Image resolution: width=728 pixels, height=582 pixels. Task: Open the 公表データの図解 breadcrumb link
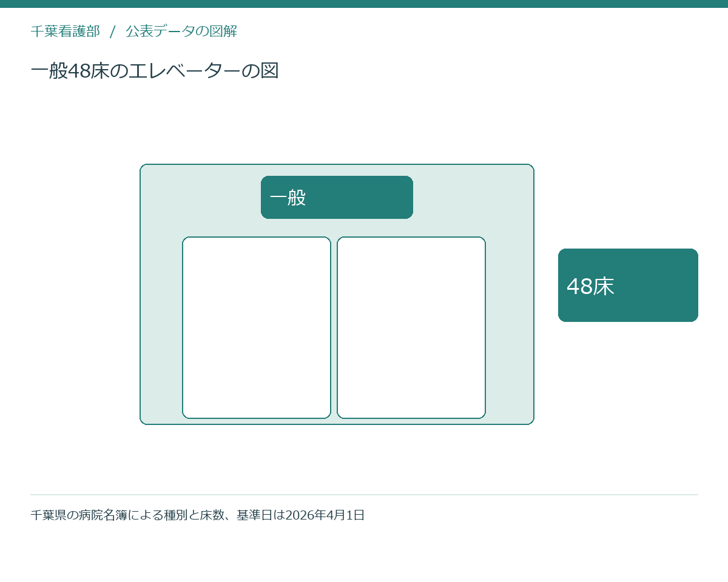pos(181,31)
